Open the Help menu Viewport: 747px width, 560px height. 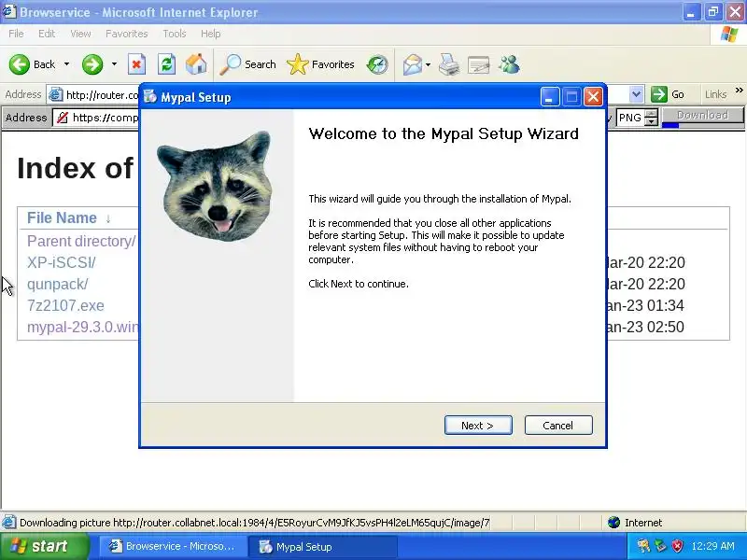point(211,34)
